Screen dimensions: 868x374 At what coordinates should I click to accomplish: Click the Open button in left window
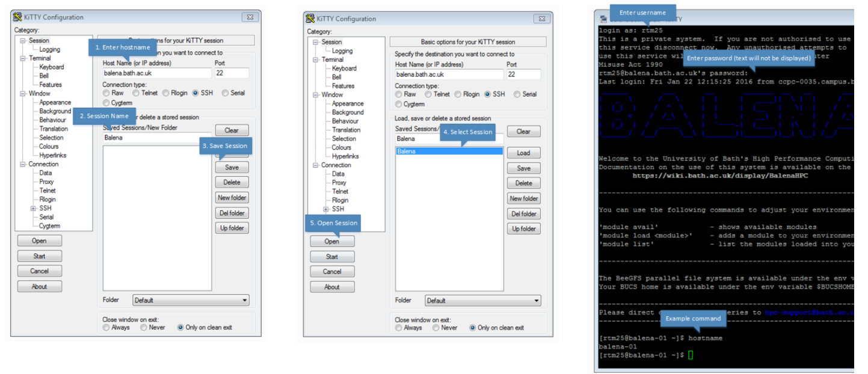(40, 241)
